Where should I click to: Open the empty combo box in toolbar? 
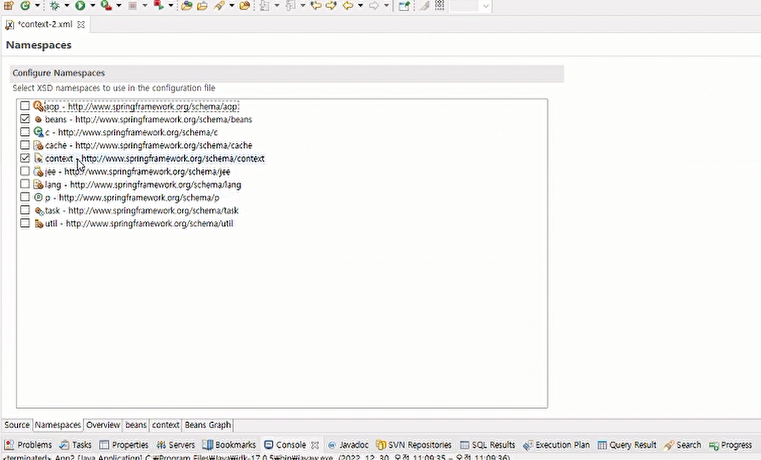(470, 6)
